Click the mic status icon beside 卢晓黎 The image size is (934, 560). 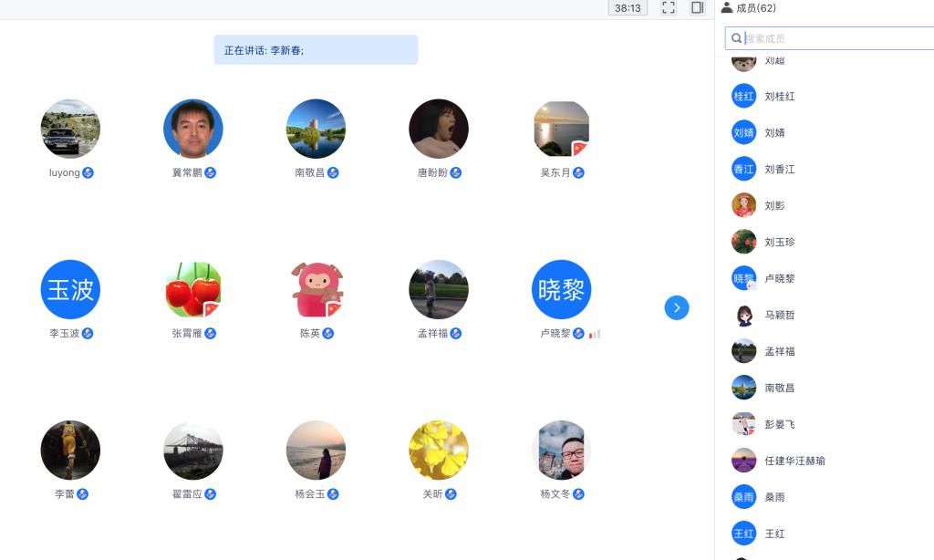578,334
